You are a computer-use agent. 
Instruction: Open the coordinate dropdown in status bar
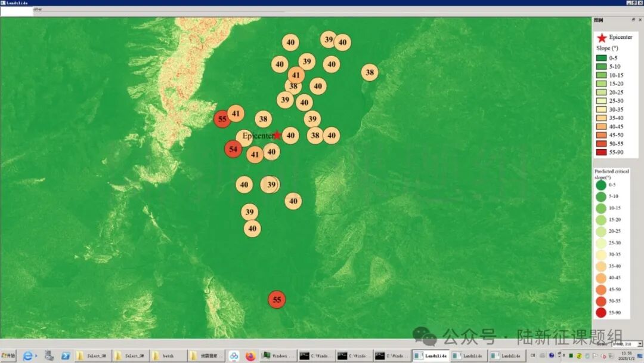coord(640,344)
